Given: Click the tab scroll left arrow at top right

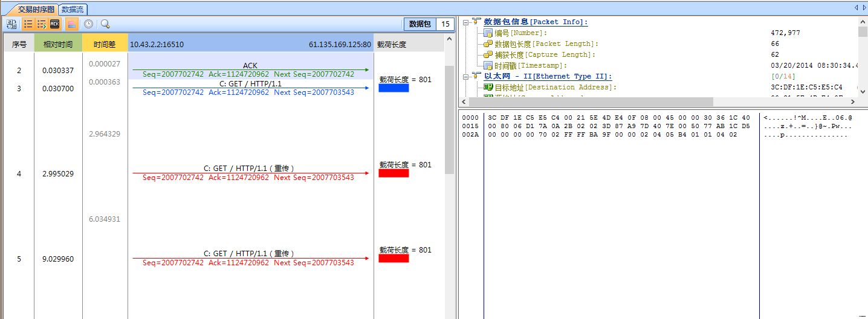Looking at the screenshot, I should 856,8.
